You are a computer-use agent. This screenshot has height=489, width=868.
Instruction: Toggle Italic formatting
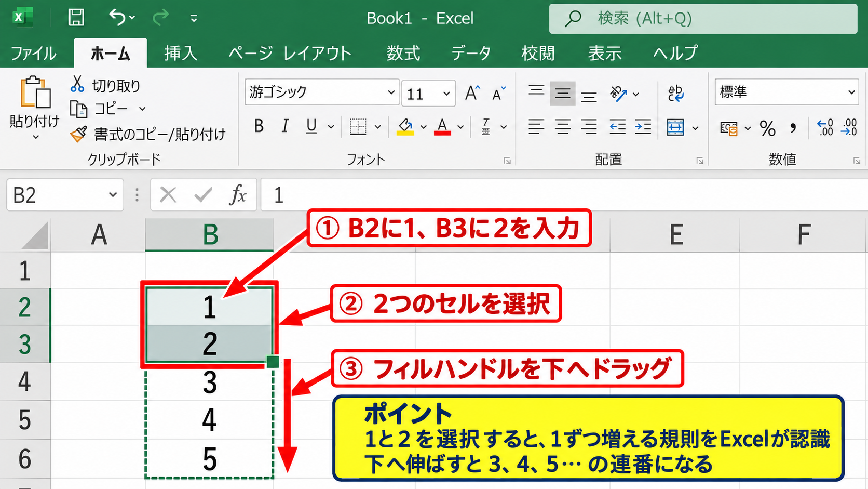(284, 126)
